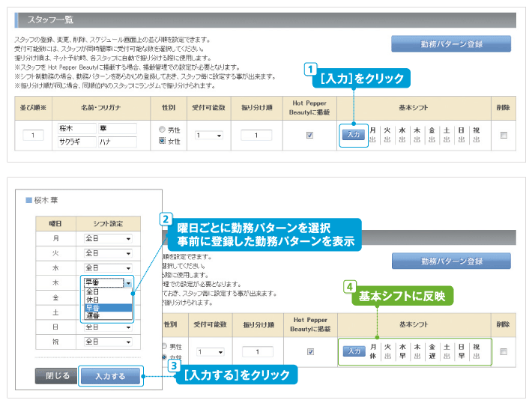Expand shift dropdown for 火 row
Image resolution: width=532 pixels, height=406 pixels.
click(108, 252)
